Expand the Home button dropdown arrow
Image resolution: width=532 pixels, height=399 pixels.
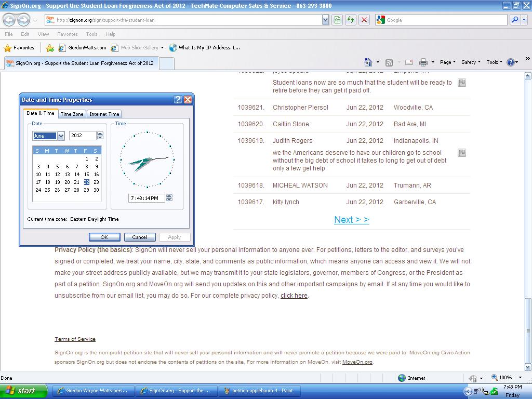tap(378, 62)
